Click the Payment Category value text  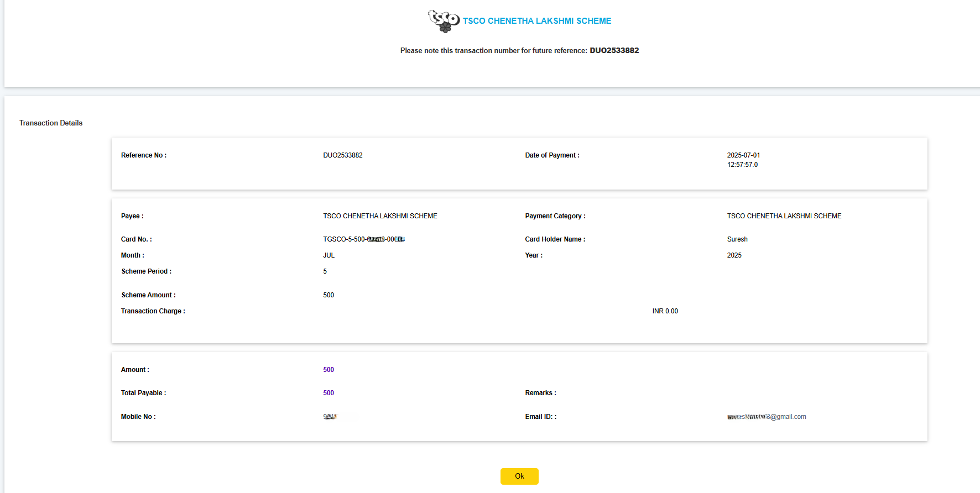point(784,216)
